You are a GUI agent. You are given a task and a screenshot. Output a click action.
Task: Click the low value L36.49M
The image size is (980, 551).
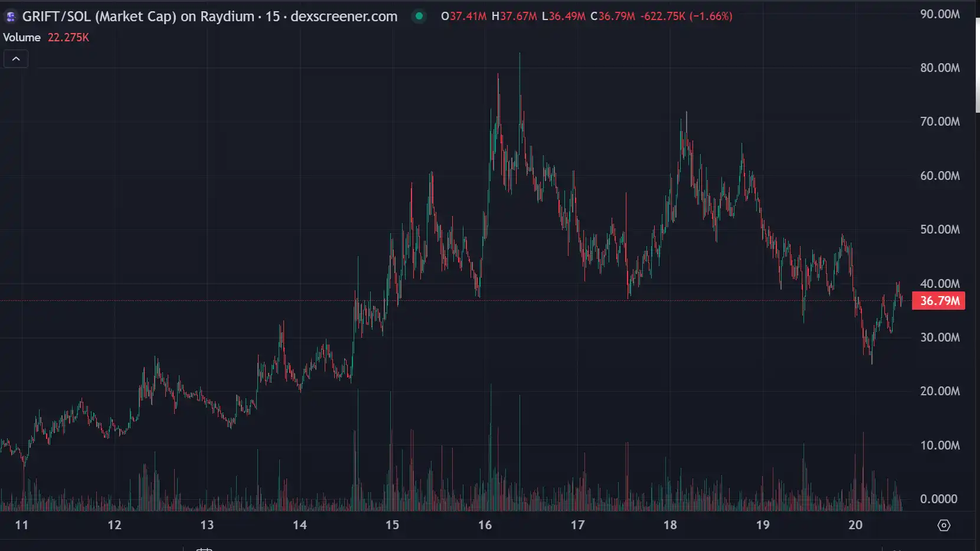(x=564, y=17)
